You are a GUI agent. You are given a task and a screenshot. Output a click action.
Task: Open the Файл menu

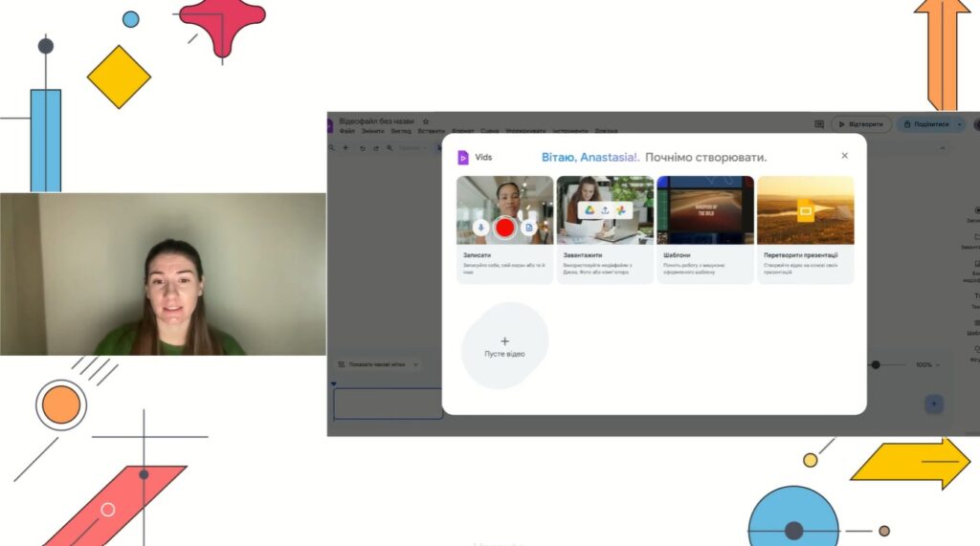[346, 131]
